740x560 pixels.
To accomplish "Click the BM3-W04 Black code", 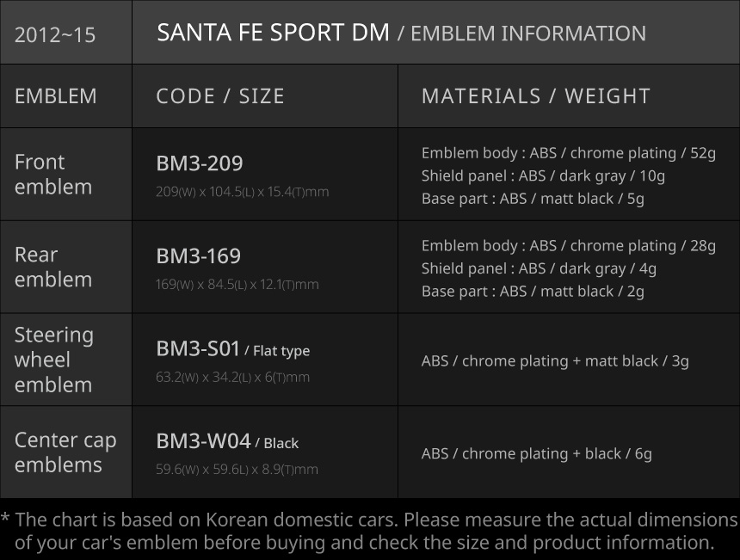I will pos(227,442).
